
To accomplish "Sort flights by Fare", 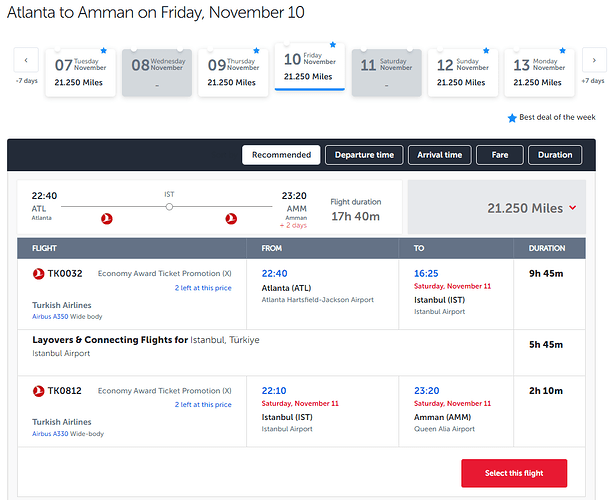I will 499,155.
